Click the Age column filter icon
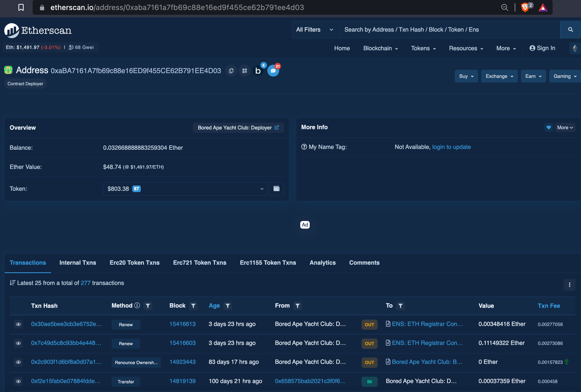The width and height of the screenshot is (581, 392). pyautogui.click(x=228, y=306)
